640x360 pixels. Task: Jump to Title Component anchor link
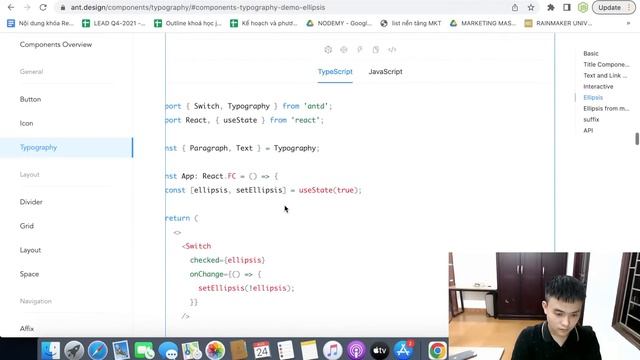pyautogui.click(x=606, y=64)
